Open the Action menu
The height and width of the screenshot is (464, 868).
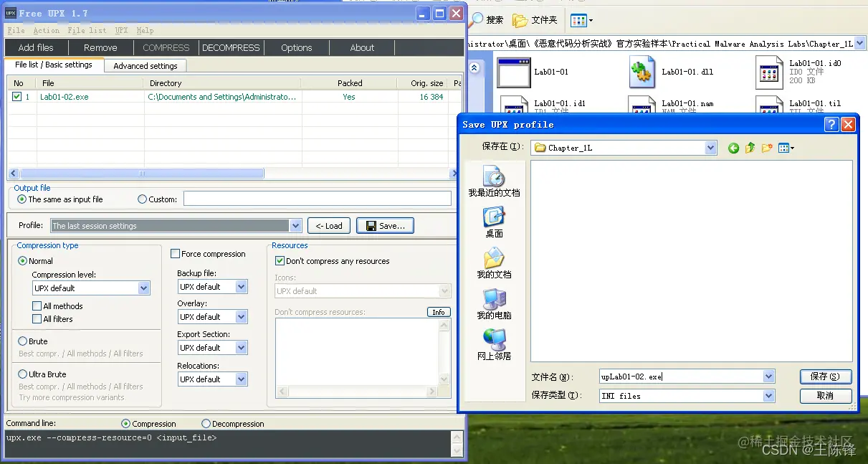[47, 30]
